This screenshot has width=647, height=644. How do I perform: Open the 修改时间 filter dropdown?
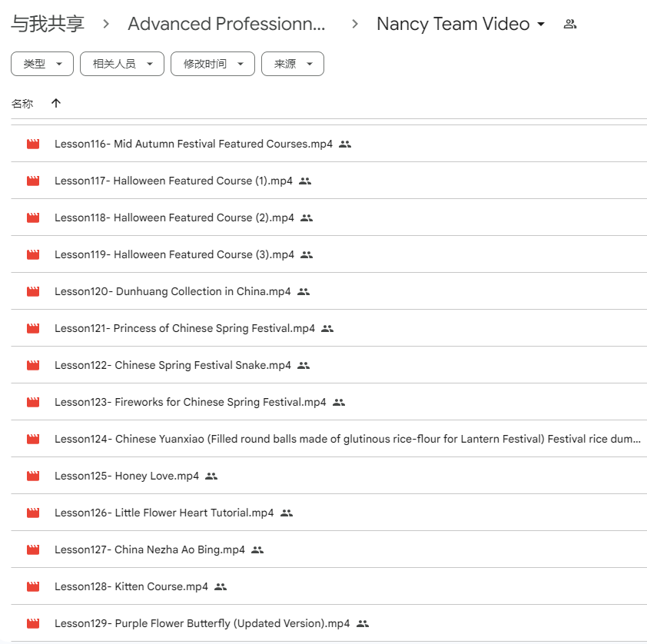(212, 64)
